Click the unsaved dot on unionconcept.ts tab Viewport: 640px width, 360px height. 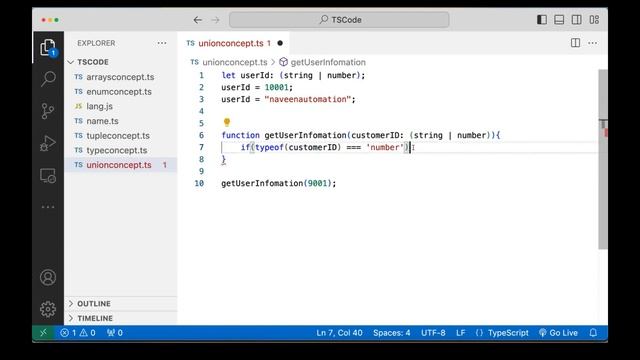click(x=280, y=43)
